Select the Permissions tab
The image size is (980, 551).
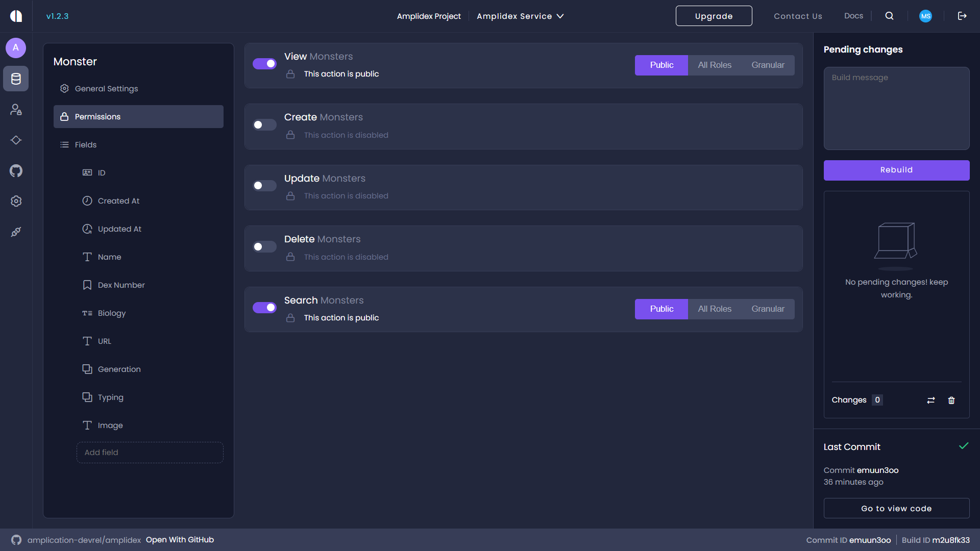(x=97, y=116)
